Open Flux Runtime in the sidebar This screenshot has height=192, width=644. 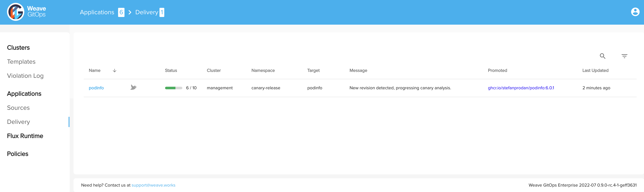[25, 136]
